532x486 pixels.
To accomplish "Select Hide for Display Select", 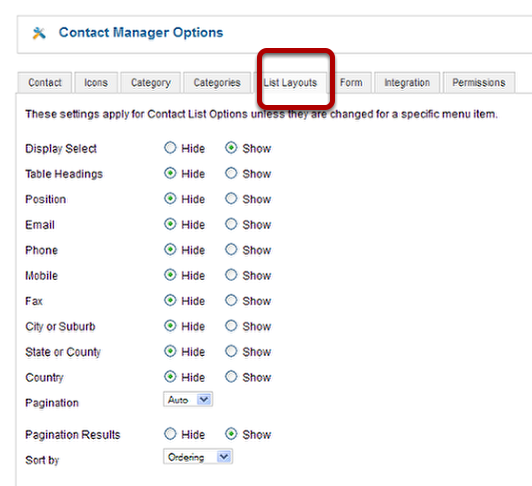I will point(170,148).
